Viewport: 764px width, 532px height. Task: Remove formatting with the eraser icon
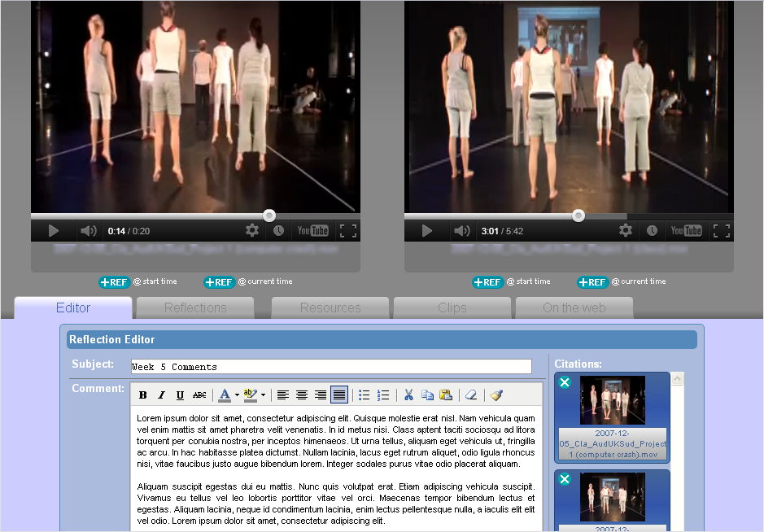click(471, 395)
